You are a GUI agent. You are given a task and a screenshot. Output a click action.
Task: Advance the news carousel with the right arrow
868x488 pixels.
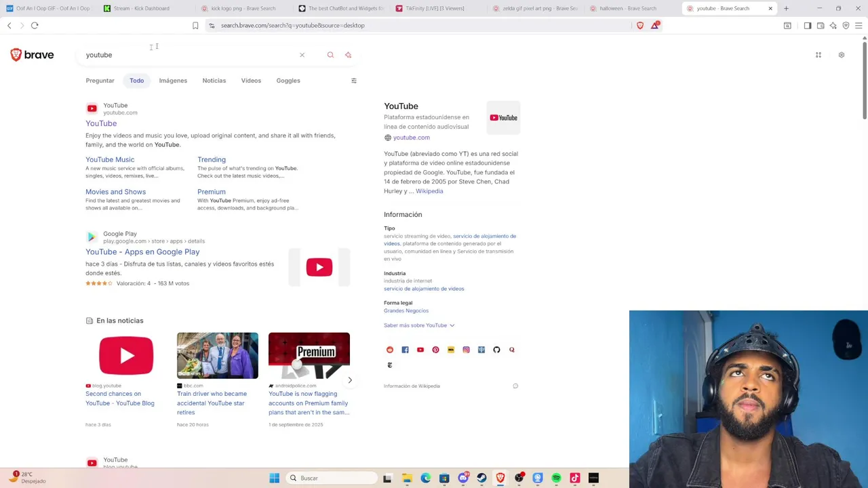[350, 380]
